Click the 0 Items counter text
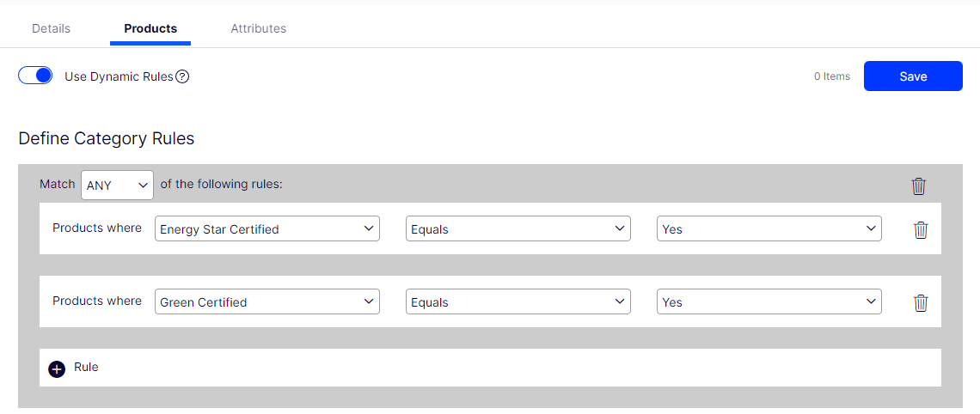 (x=832, y=76)
